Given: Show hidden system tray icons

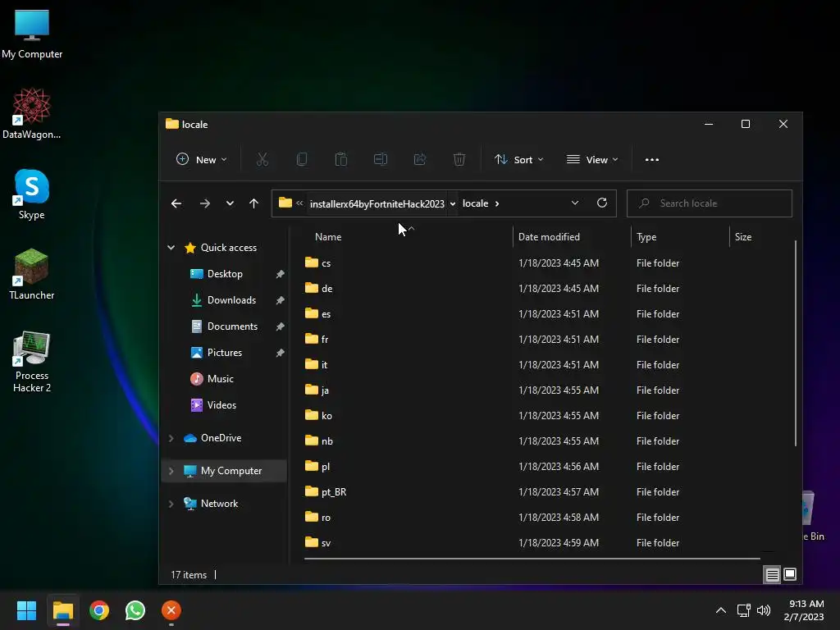Looking at the screenshot, I should click(721, 610).
